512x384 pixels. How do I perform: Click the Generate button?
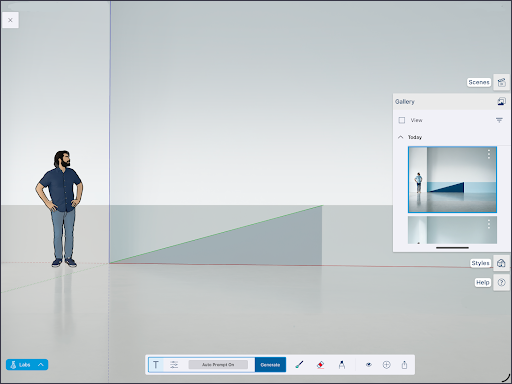click(x=270, y=365)
